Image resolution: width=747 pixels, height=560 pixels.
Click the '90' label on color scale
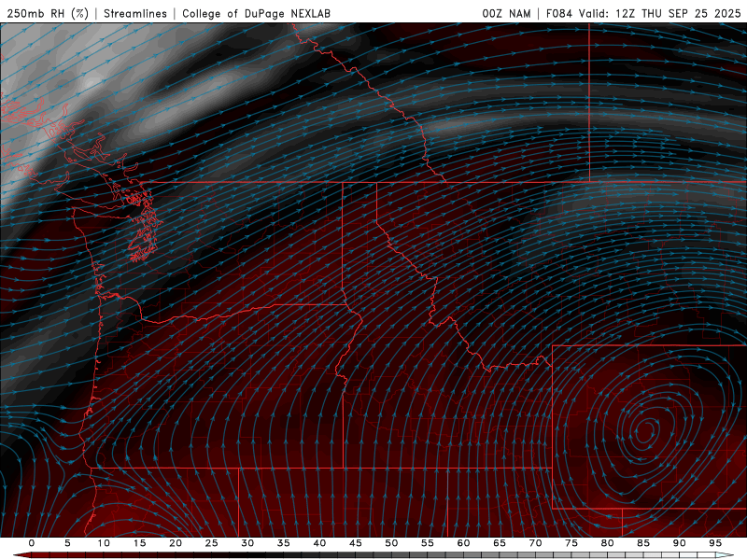(x=679, y=543)
